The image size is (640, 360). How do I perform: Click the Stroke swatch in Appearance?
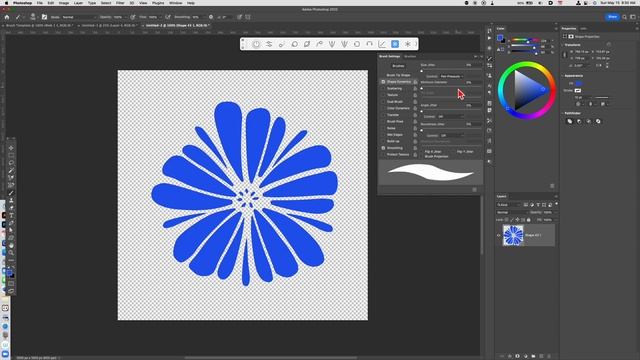click(x=578, y=90)
